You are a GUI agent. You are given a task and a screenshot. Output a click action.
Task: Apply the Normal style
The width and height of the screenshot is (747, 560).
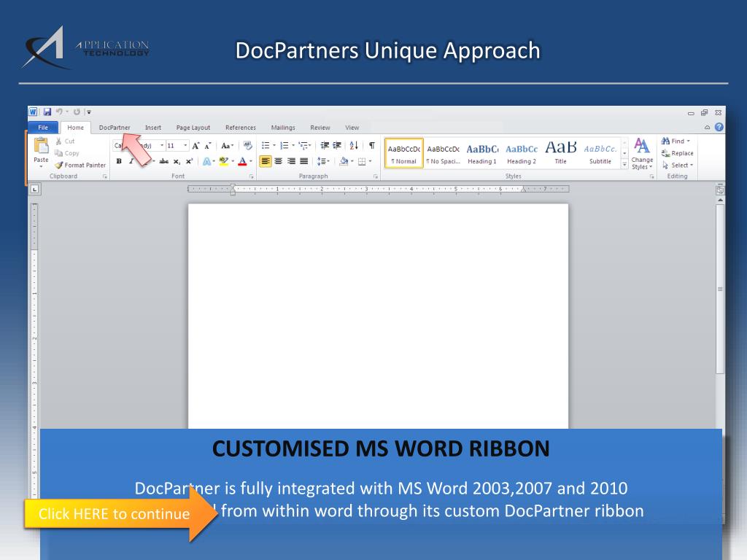[403, 153]
